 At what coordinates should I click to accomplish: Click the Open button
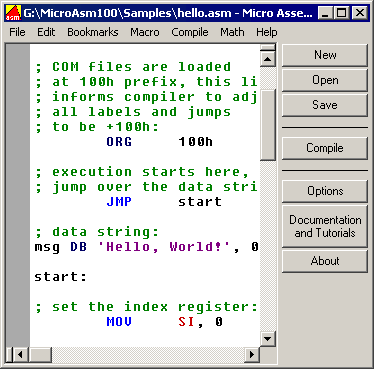325,80
